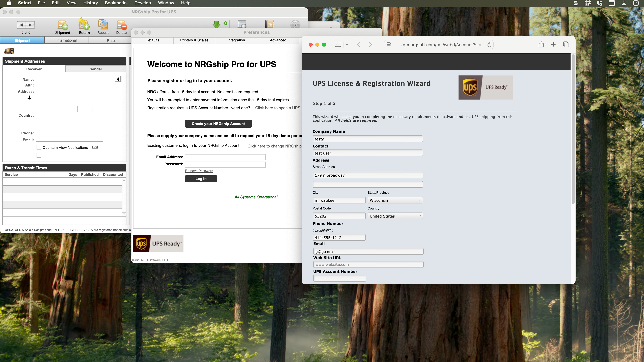Click the gray preferences gear in NRGship toolbar
This screenshot has width=644, height=362.
tap(295, 24)
